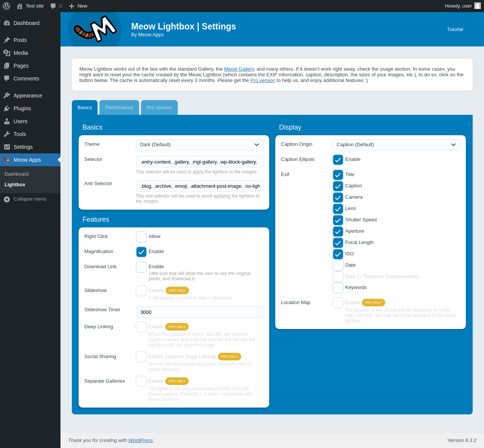This screenshot has height=448, width=484.
Task: Enable the Download Link checkbox
Action: [x=141, y=267]
